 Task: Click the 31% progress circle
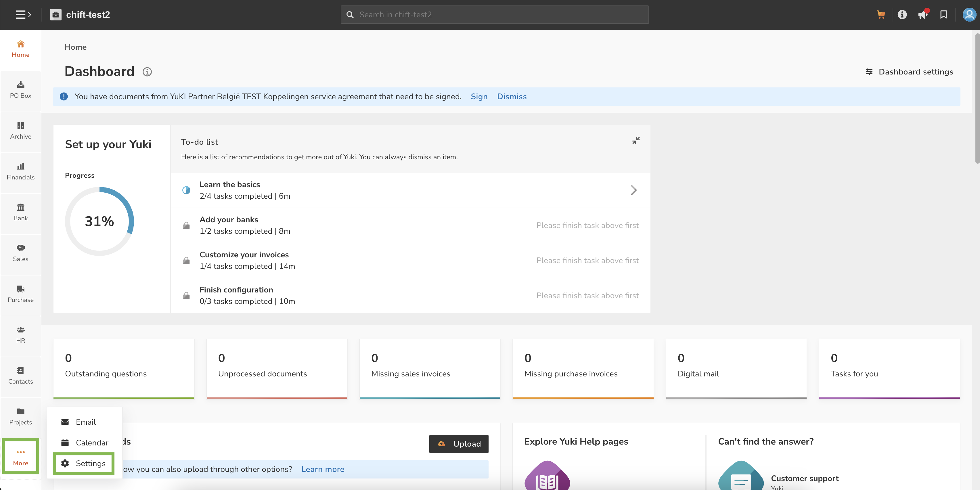[99, 221]
